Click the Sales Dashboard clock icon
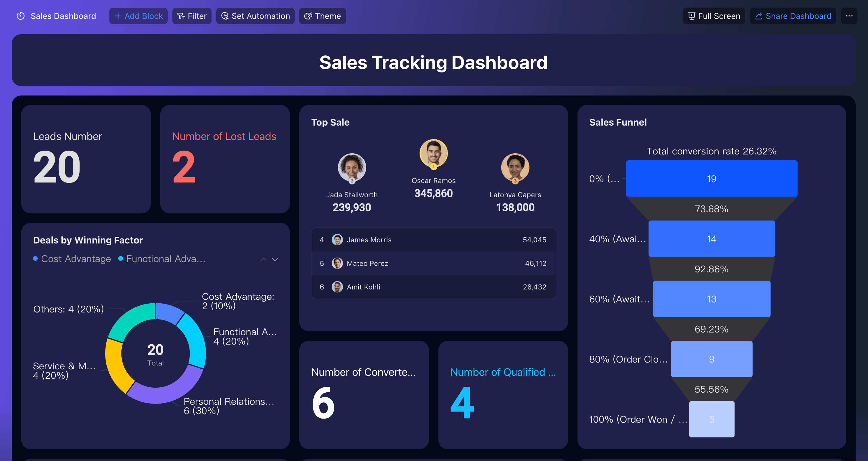 pos(21,16)
